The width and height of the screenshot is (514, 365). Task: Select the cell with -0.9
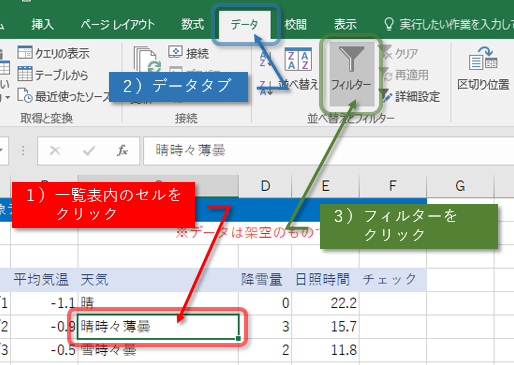(44, 327)
